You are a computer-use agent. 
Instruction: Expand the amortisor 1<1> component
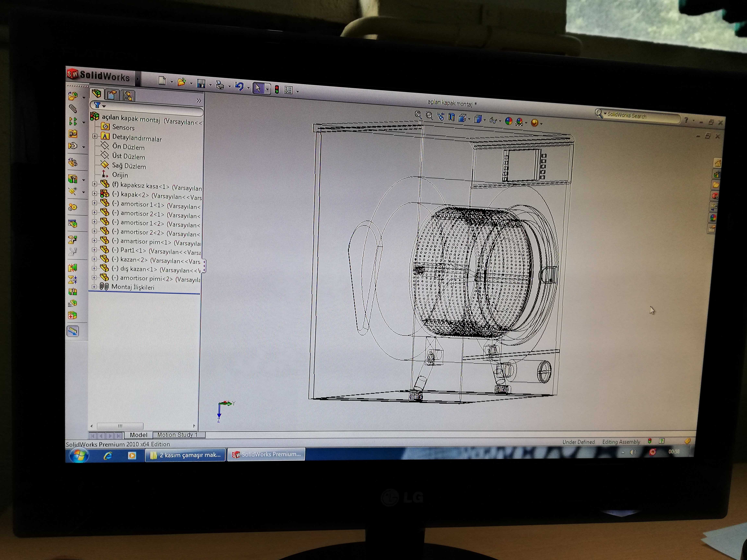coord(95,203)
